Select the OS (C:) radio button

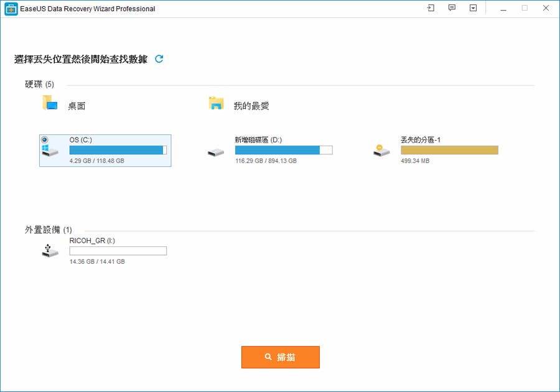[x=45, y=139]
